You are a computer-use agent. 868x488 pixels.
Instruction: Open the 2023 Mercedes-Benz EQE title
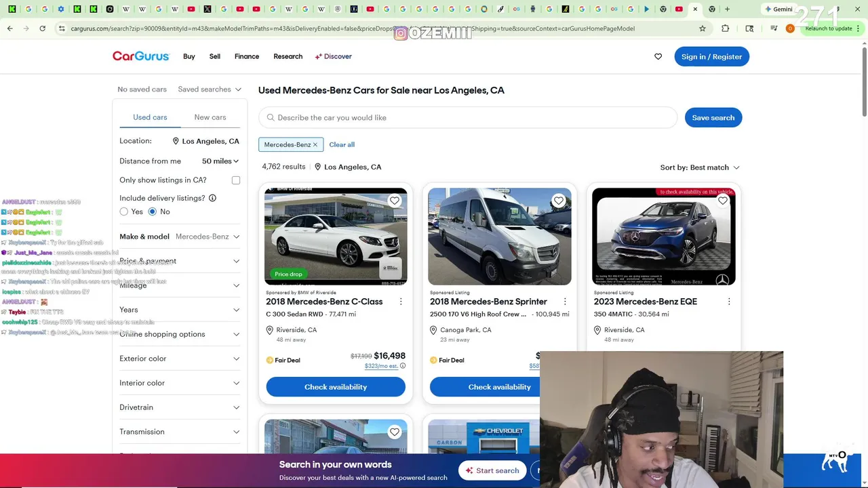(646, 302)
